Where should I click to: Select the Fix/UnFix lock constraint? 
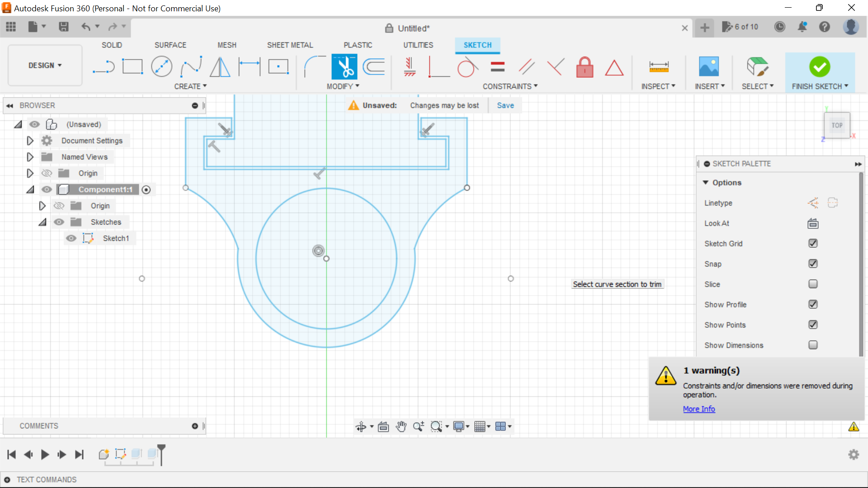585,66
